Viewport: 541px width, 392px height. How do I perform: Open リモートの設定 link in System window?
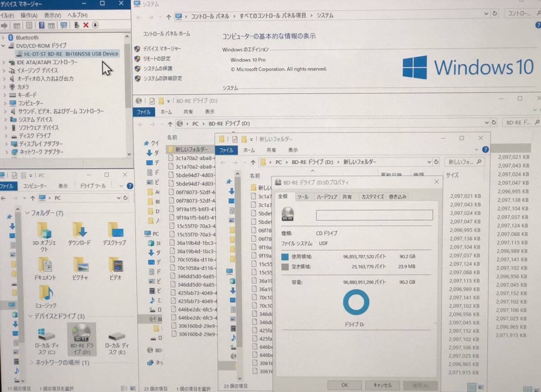tap(157, 59)
